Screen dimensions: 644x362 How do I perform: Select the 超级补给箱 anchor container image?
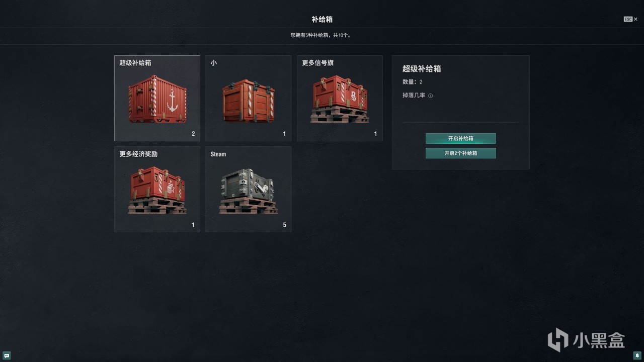click(x=157, y=99)
